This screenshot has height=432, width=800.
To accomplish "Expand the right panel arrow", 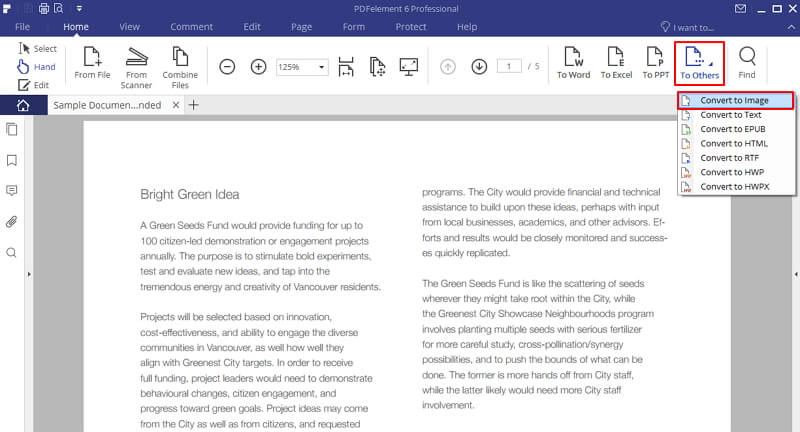I will (x=796, y=274).
